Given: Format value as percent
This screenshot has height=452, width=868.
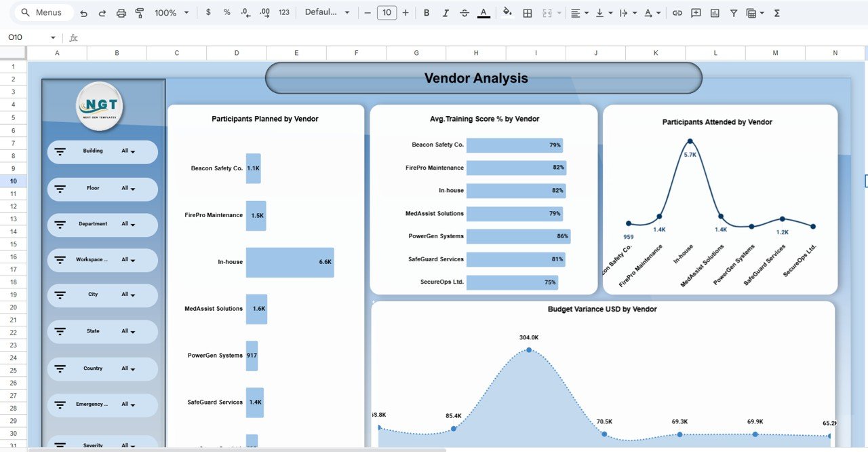Looking at the screenshot, I should click(226, 12).
